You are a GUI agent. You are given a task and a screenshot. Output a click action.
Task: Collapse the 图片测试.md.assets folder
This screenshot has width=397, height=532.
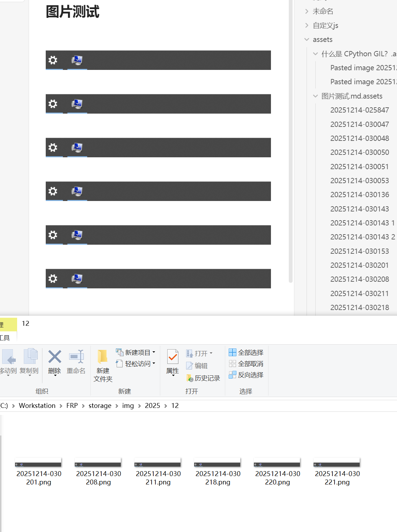(315, 96)
